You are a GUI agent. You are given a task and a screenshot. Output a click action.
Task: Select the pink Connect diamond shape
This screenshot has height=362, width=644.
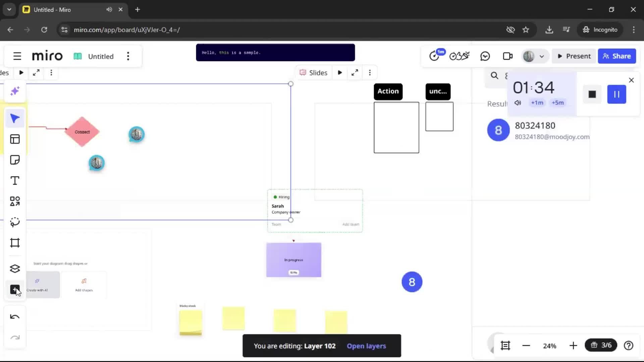tap(82, 132)
